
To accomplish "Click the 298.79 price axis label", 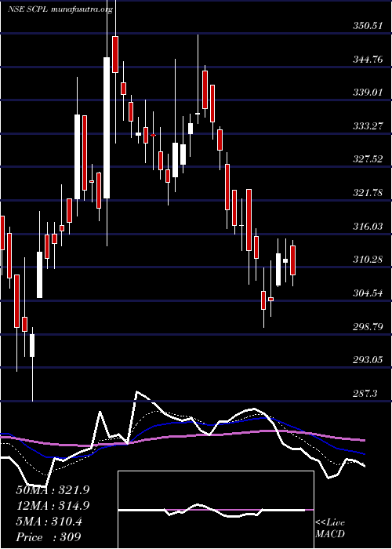I will click(367, 327).
